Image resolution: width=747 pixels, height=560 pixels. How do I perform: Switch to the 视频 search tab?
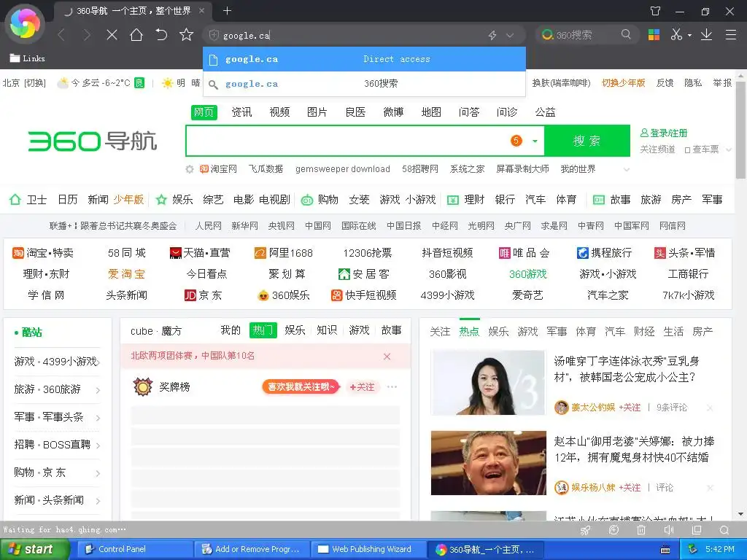(279, 112)
